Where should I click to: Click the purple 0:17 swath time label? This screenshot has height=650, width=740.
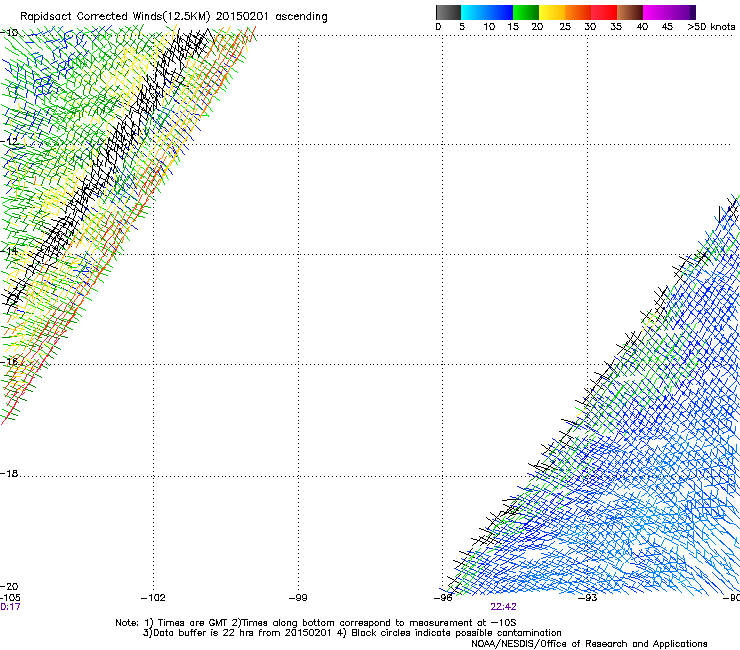pos(10,607)
